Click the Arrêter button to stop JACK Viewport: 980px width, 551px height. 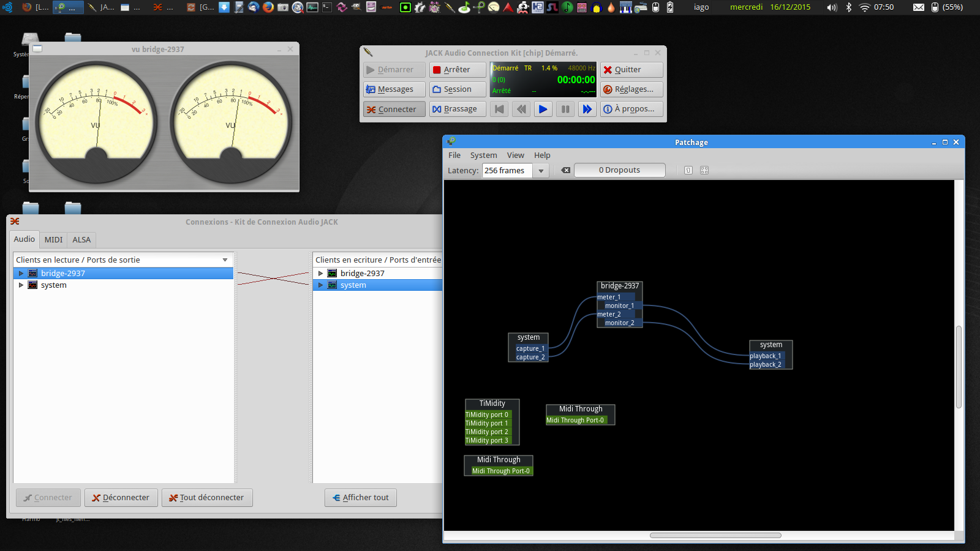click(457, 70)
